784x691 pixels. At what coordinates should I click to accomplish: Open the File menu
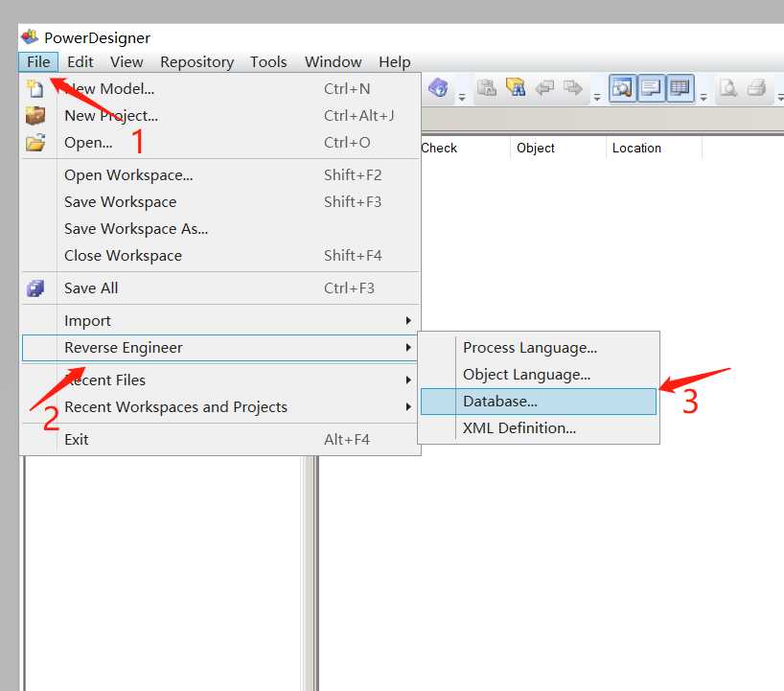click(38, 62)
